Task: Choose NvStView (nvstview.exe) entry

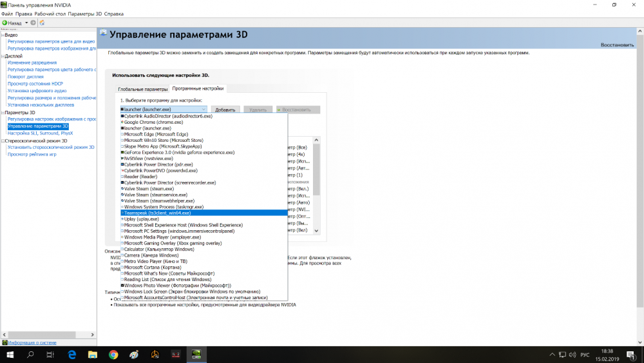Action: coord(204,158)
